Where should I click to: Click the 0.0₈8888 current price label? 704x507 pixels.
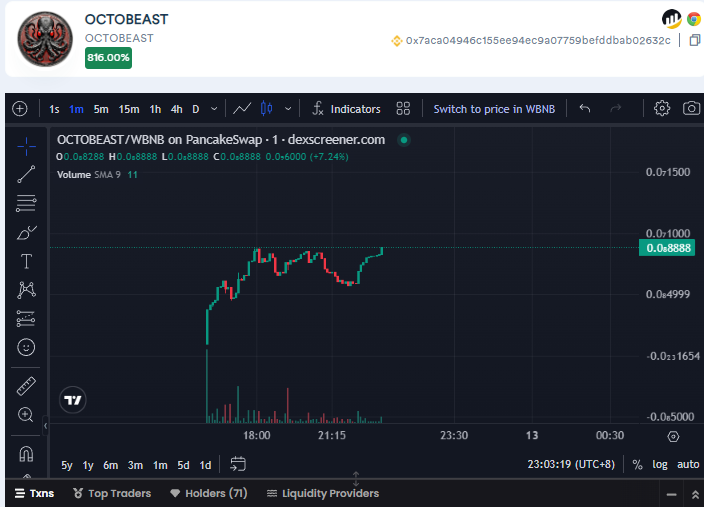click(667, 248)
